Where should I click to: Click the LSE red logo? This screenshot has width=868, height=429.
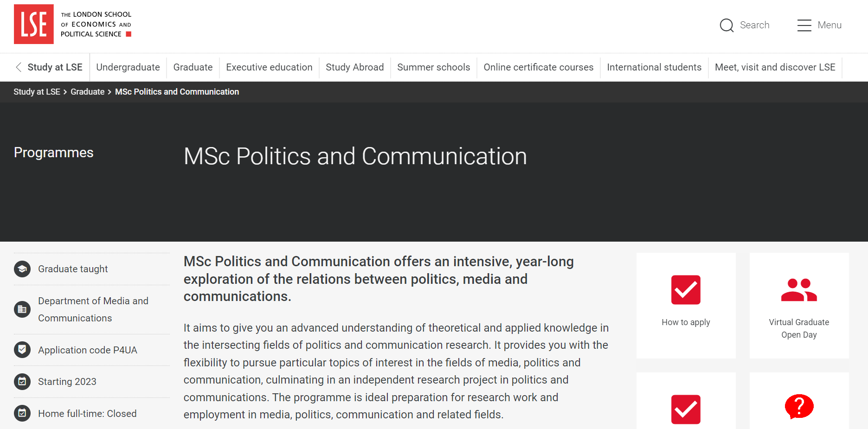pyautogui.click(x=34, y=24)
